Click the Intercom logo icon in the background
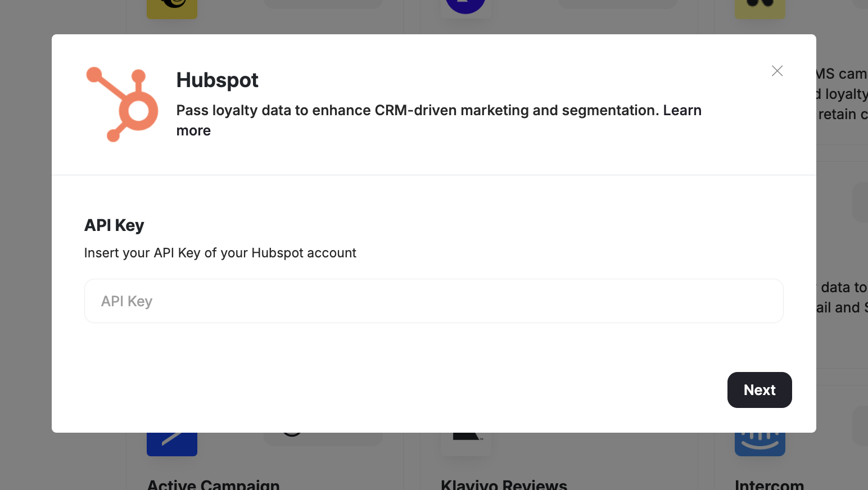Viewport: 868px width, 490px height. [x=759, y=444]
